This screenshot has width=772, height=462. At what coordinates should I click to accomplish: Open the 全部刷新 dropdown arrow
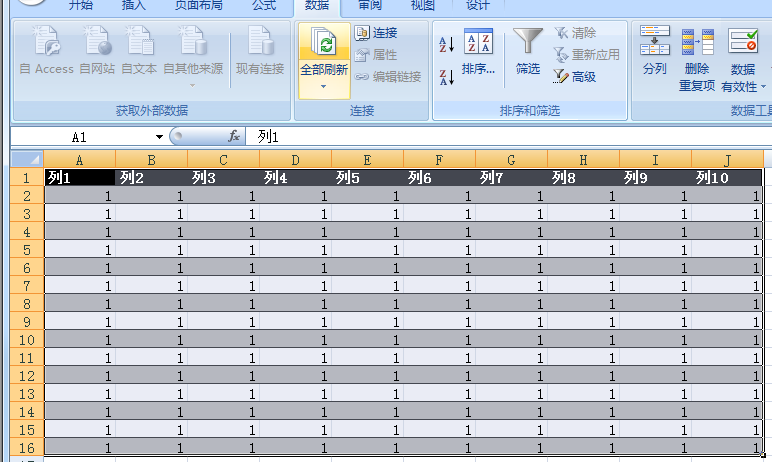click(x=323, y=86)
